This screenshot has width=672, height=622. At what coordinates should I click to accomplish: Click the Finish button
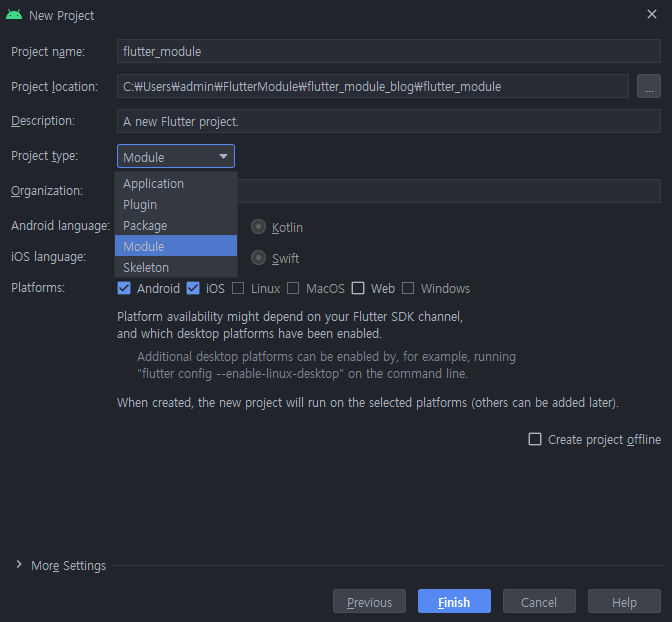pyautogui.click(x=454, y=602)
